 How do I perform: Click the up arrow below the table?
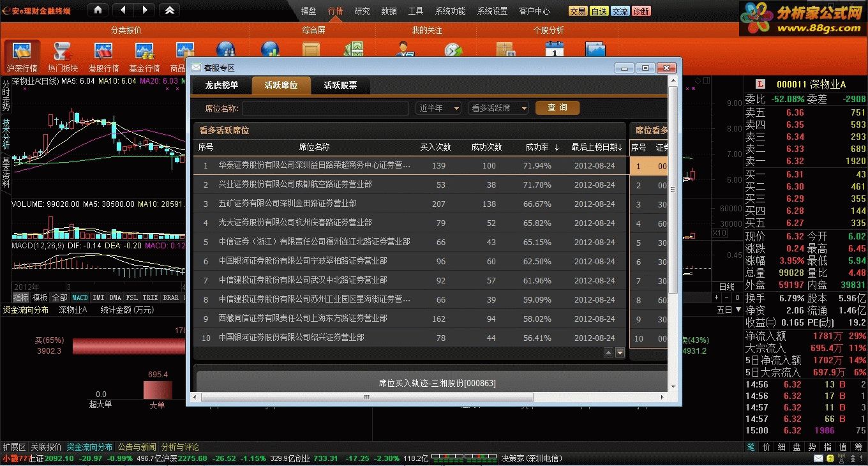pyautogui.click(x=608, y=352)
